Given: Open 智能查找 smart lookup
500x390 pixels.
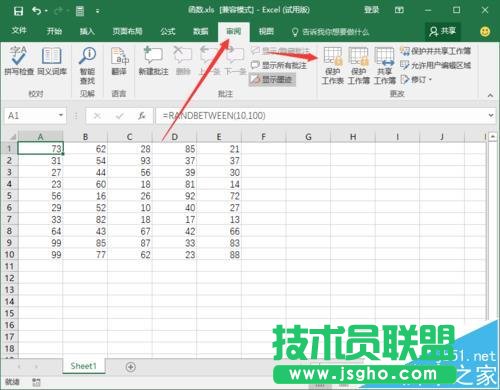Looking at the screenshot, I should [87, 66].
